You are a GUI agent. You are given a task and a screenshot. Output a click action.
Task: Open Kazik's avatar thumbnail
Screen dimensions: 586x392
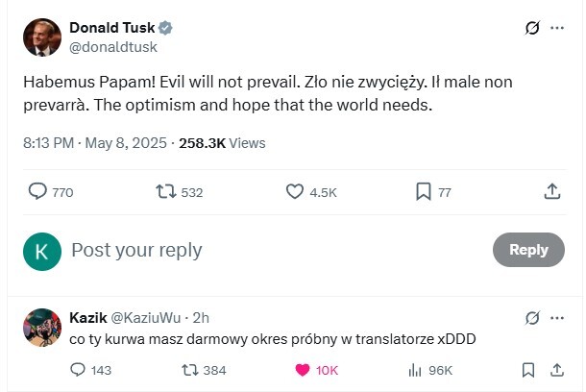click(41, 328)
